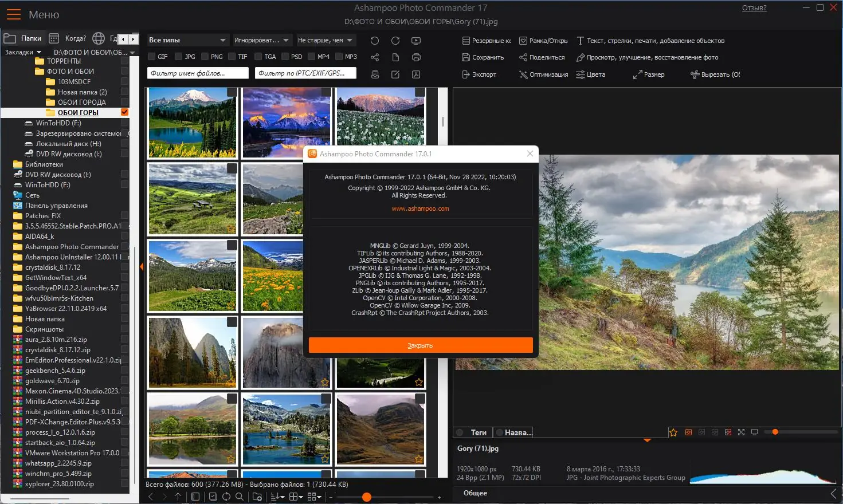The width and height of the screenshot is (843, 504).
Task: Click the PDF export icon
Action: [x=416, y=74]
